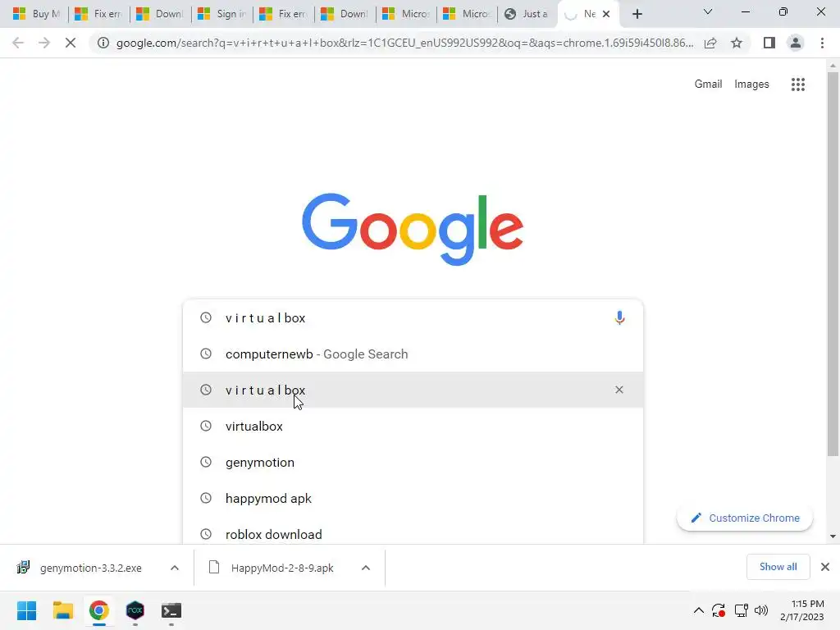Switch to the first 'Downl' tab
The height and width of the screenshot is (630, 840).
(x=160, y=14)
